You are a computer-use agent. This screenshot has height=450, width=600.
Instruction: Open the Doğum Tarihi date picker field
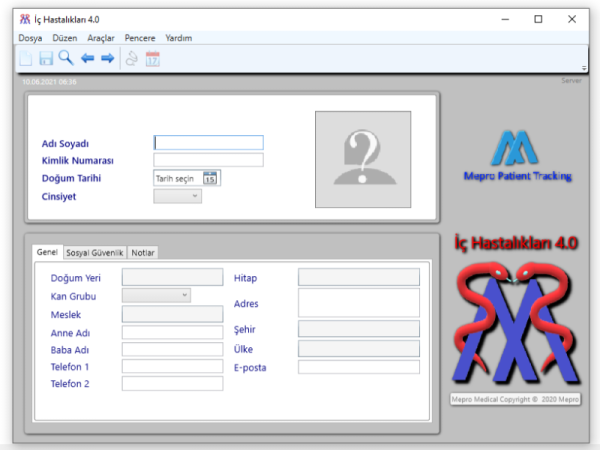(187, 178)
